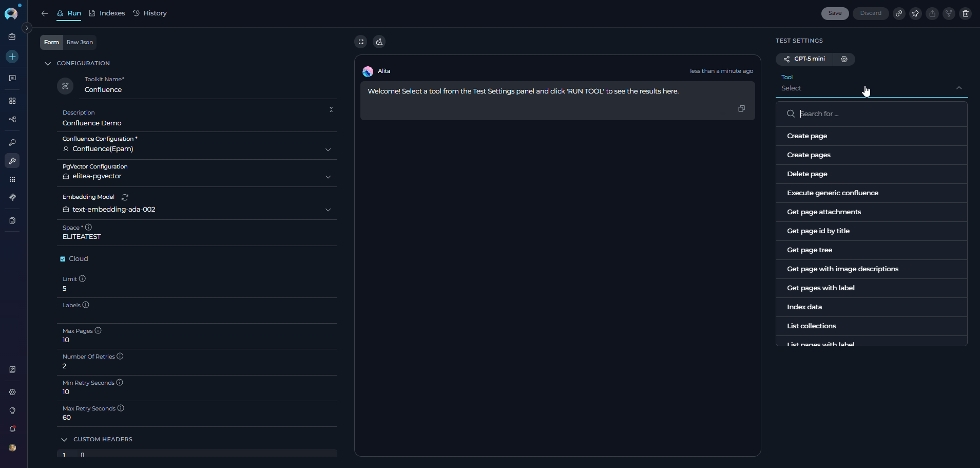The height and width of the screenshot is (468, 980).
Task: Select 'Get page tree' tool option
Action: tap(810, 250)
